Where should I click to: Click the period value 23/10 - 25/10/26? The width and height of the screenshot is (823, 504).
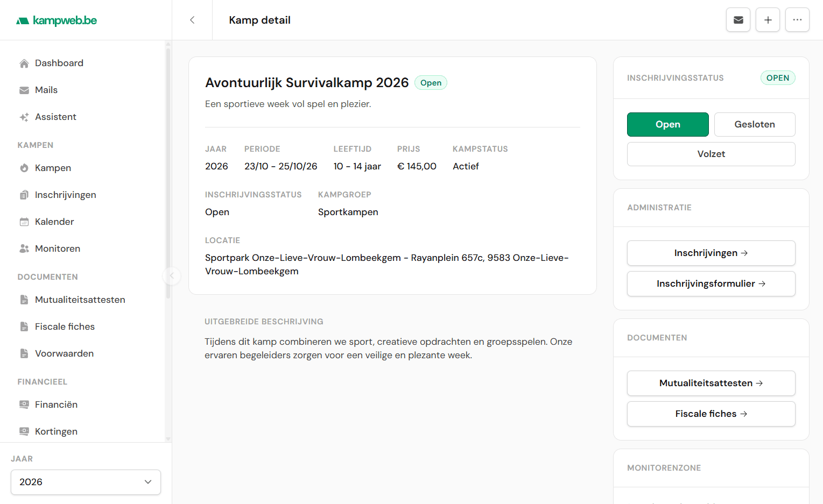(x=281, y=166)
